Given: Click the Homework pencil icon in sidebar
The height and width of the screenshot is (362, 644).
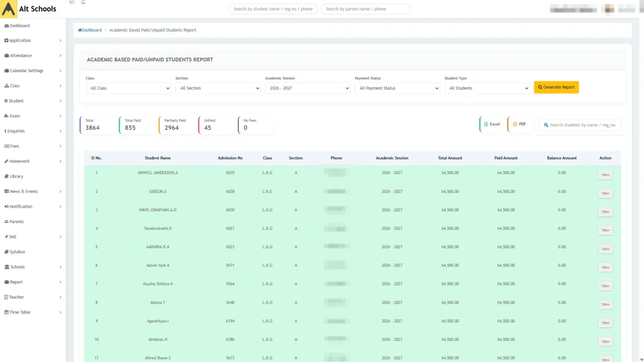Looking at the screenshot, I should click(6, 161).
